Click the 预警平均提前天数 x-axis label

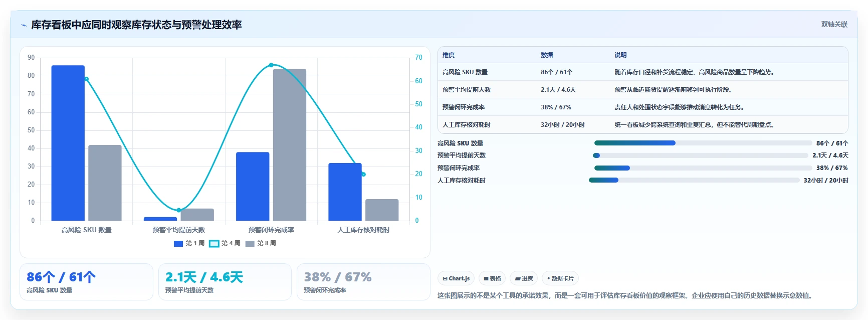179,230
